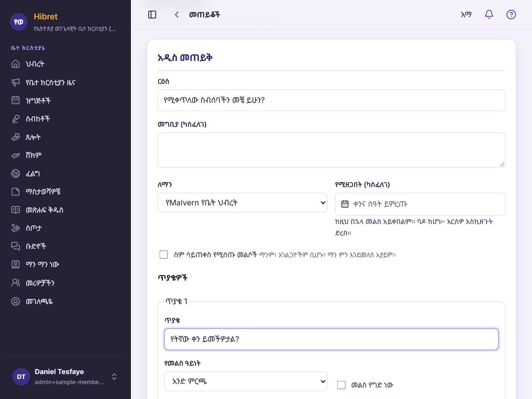Open the ህብረት sidebar menu item
532x399 pixels.
tap(65, 64)
